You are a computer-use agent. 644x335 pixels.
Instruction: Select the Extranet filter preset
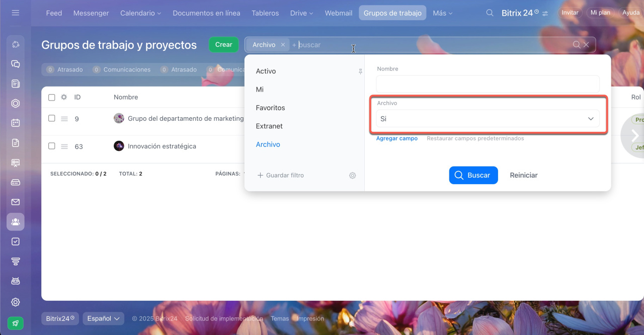coord(269,126)
